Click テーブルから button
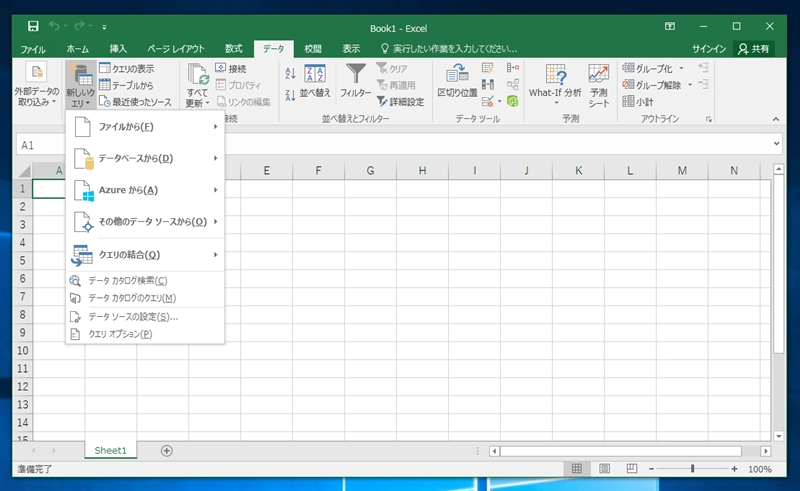This screenshot has width=800, height=491. (x=127, y=85)
